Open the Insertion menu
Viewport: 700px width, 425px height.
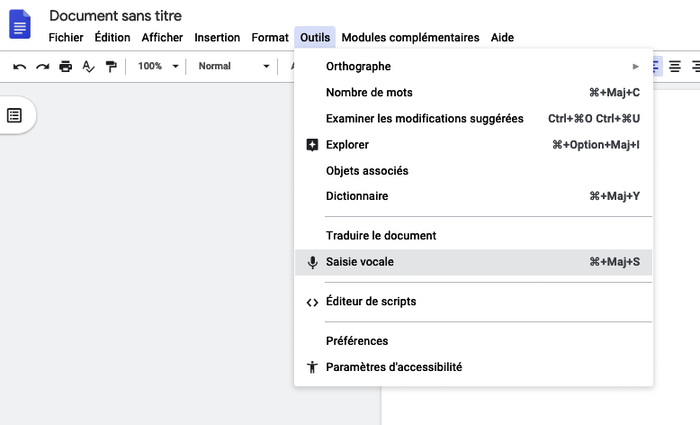point(217,38)
